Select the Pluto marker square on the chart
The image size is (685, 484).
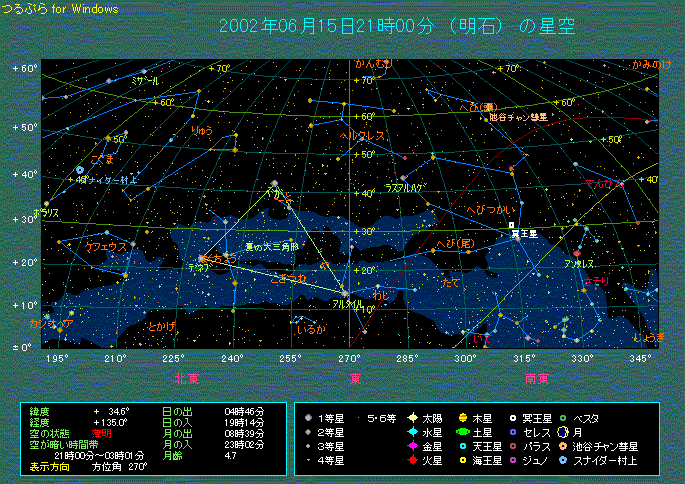pos(512,225)
